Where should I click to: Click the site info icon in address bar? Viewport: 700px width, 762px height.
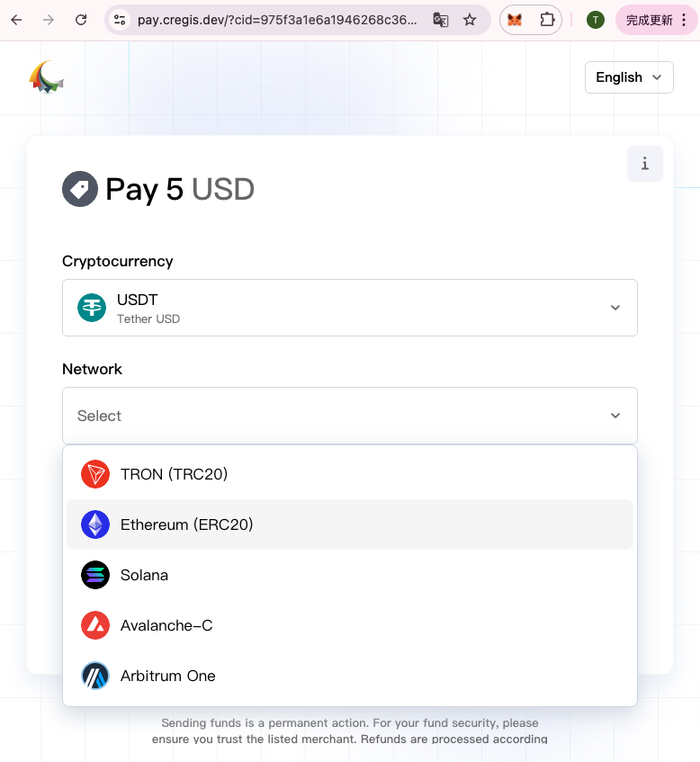pyautogui.click(x=120, y=20)
